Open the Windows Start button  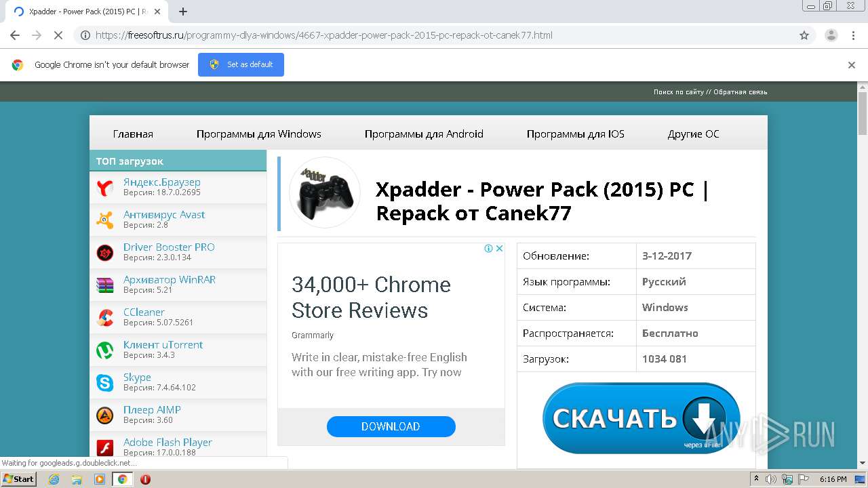coord(18,479)
